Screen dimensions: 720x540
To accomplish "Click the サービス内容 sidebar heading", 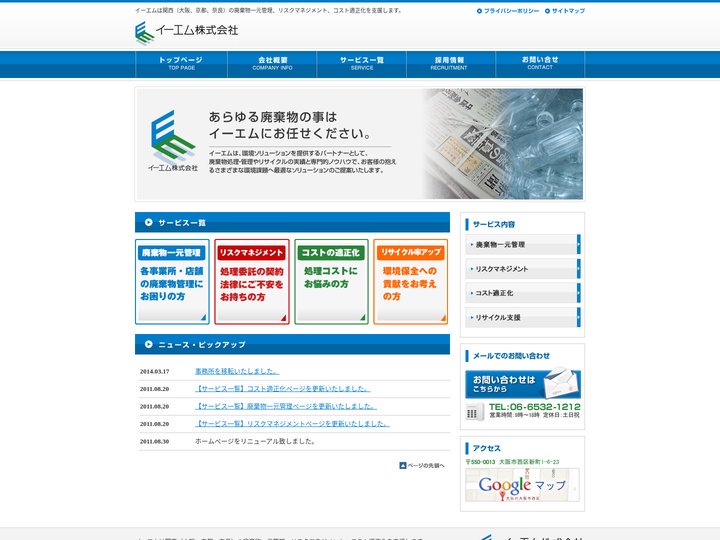I will 494,225.
